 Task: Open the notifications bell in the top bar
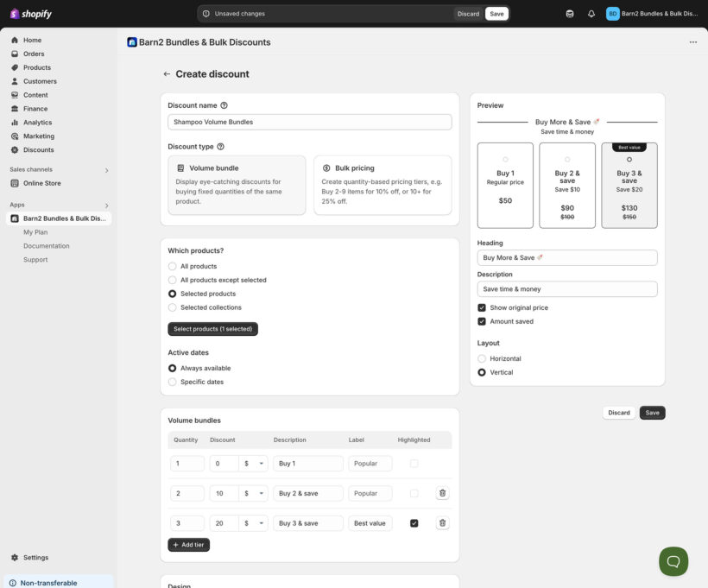pyautogui.click(x=591, y=13)
